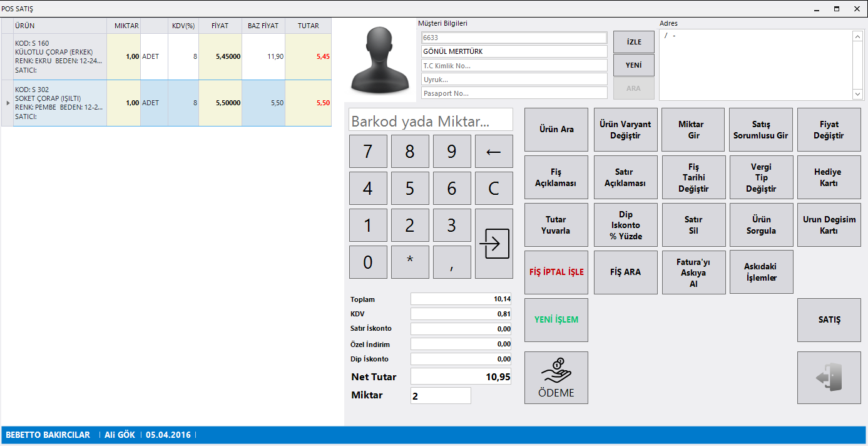Image resolution: width=868 pixels, height=446 pixels.
Task: Sort by the TUTAR column header
Action: coord(308,26)
